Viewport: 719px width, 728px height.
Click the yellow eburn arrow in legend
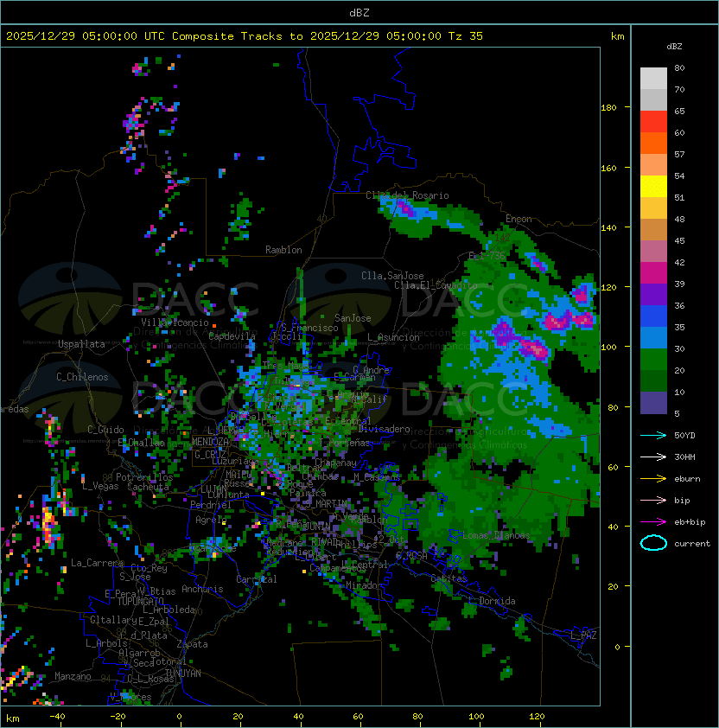point(653,479)
